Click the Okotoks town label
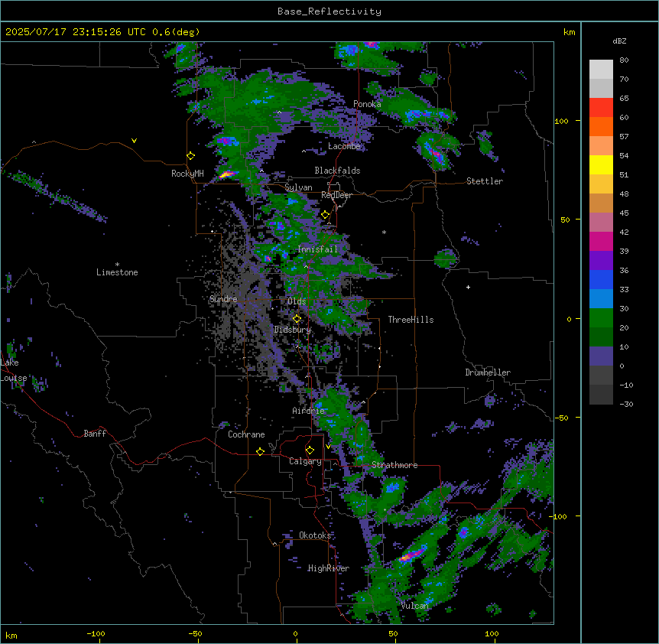This screenshot has width=659, height=644. tap(315, 535)
